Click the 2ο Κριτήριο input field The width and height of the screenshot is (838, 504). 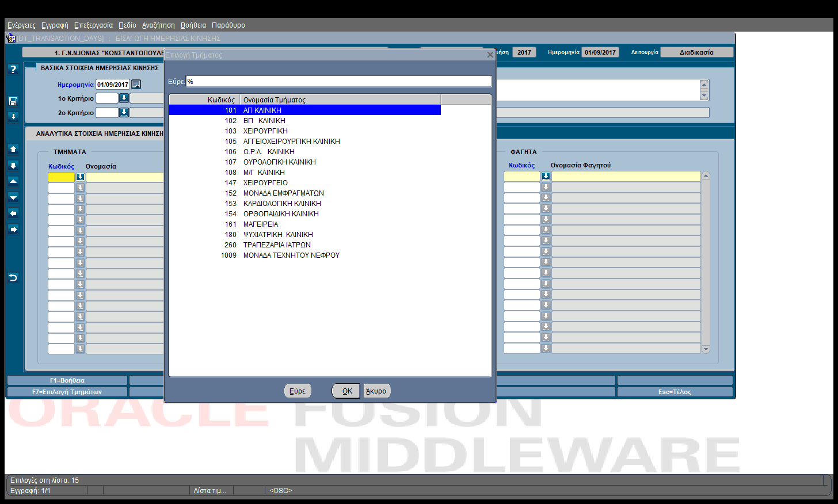tap(106, 113)
